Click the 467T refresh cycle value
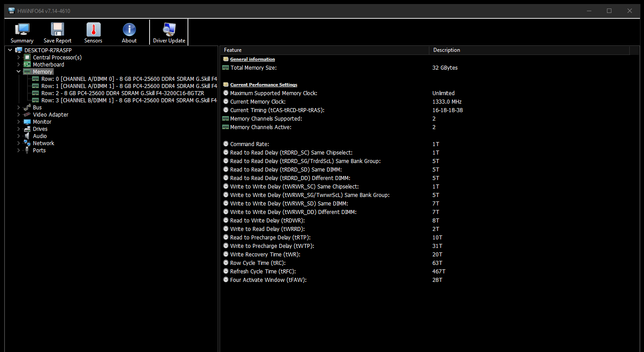 [439, 272]
